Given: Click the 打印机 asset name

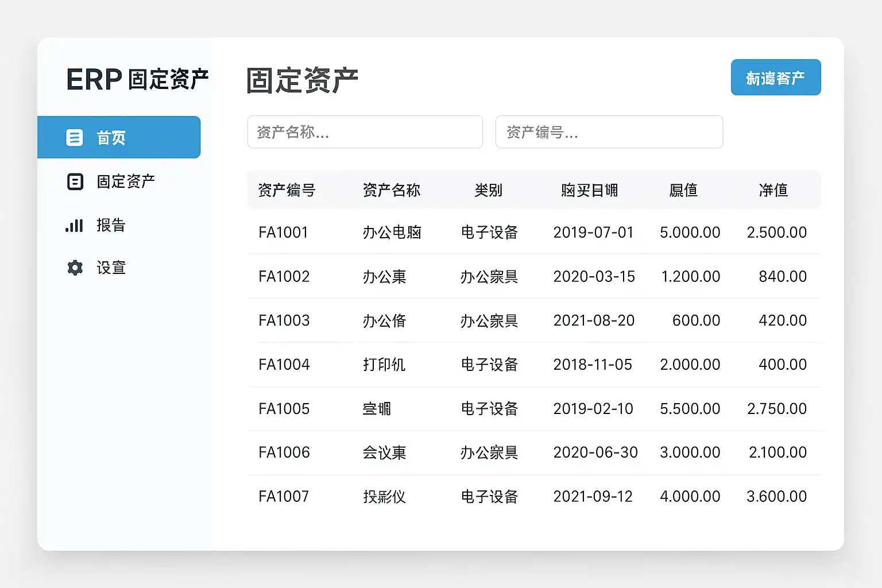Looking at the screenshot, I should coord(384,365).
